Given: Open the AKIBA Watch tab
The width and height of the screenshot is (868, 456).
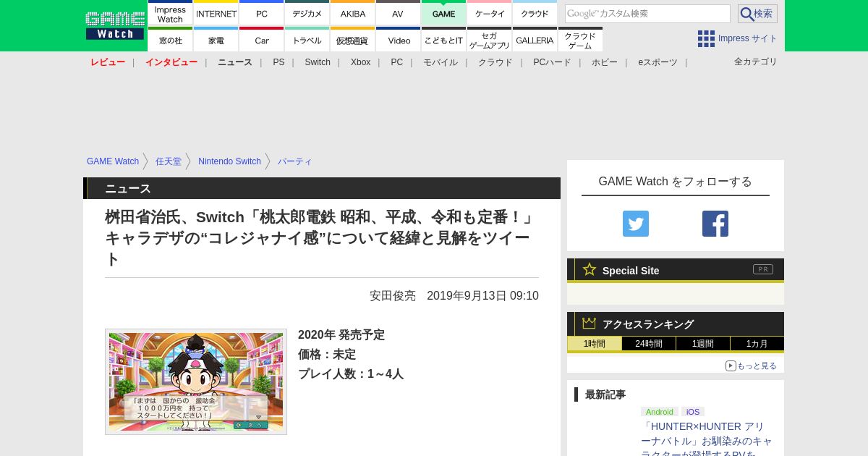Looking at the screenshot, I should pos(353,13).
